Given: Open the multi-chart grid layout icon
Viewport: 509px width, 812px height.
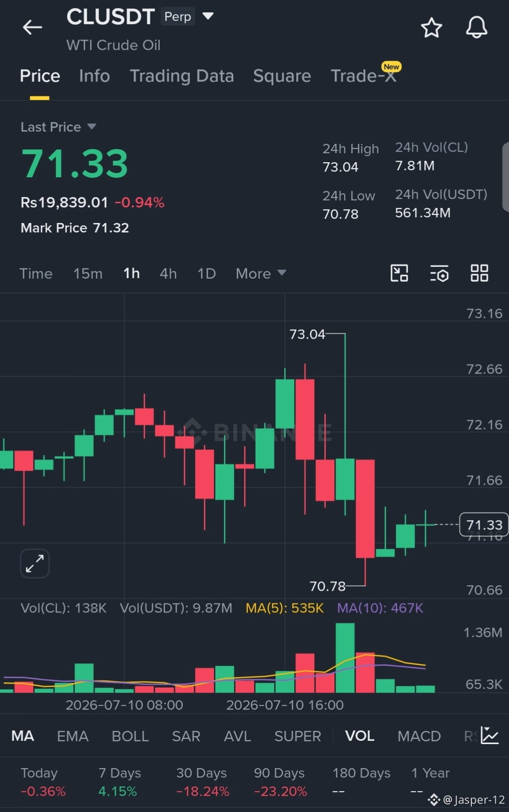Looking at the screenshot, I should click(x=479, y=273).
